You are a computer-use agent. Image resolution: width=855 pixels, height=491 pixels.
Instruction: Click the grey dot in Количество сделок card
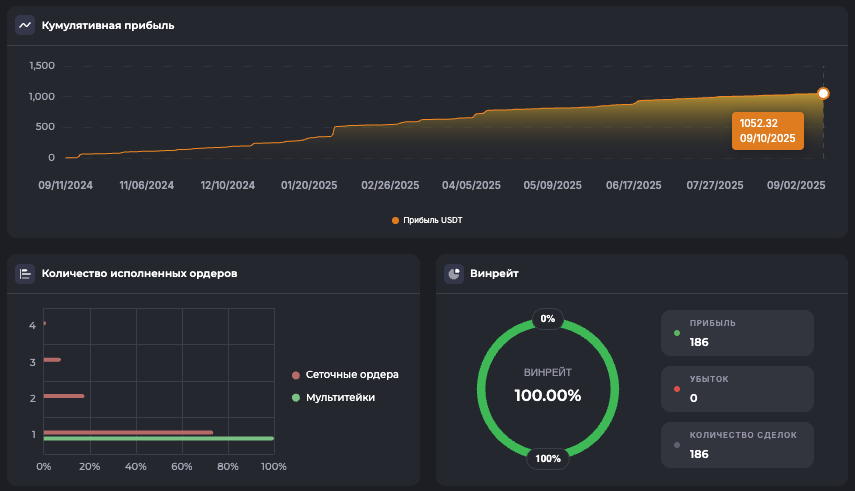pos(677,444)
